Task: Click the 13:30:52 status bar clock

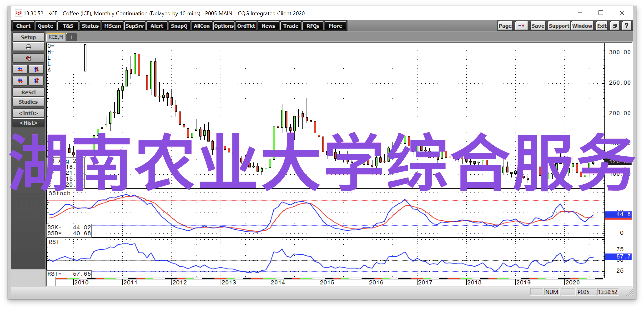Action: (x=607, y=292)
